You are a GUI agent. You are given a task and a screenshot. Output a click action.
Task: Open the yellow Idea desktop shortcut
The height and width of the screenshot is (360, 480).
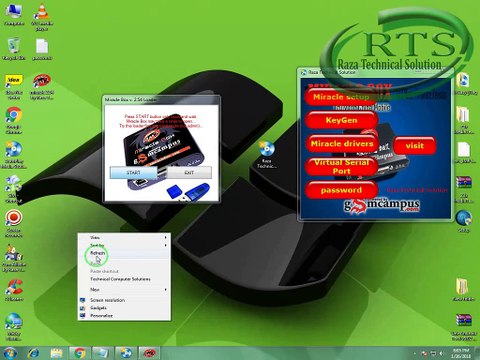point(14,87)
